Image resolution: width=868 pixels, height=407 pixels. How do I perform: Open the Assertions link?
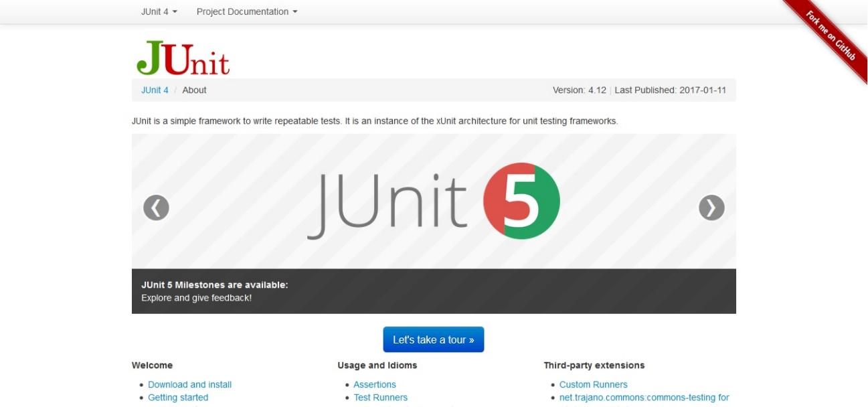pyautogui.click(x=375, y=384)
